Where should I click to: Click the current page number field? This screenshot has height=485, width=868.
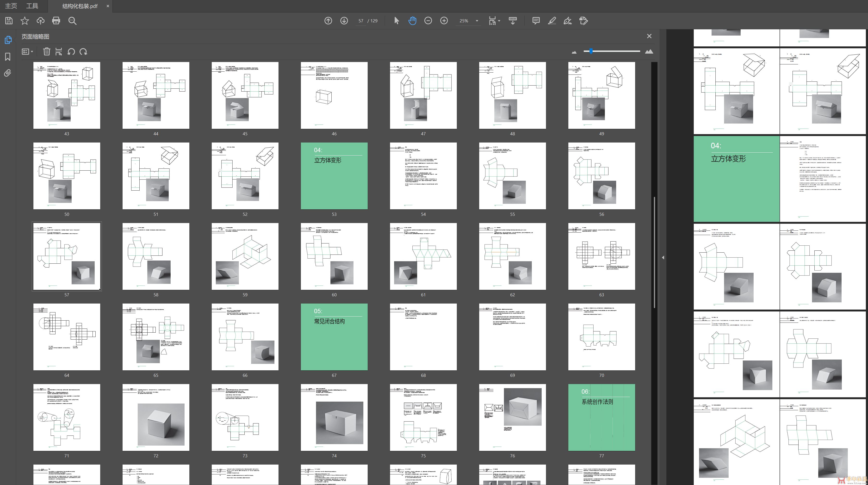point(361,21)
